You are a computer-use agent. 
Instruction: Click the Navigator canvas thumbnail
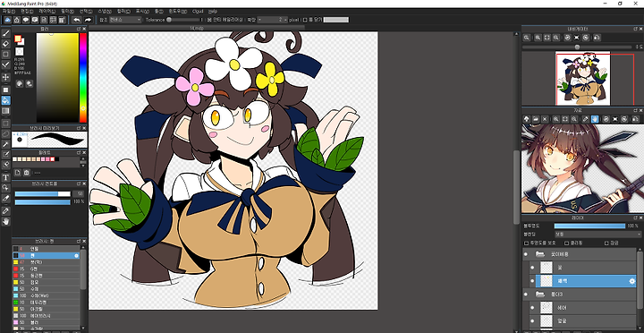click(x=583, y=78)
